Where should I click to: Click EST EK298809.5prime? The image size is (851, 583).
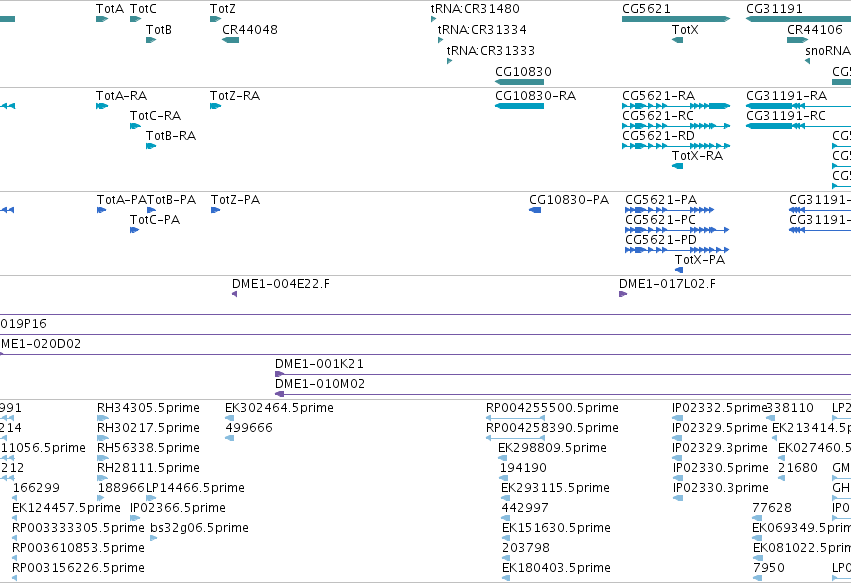[x=503, y=458]
